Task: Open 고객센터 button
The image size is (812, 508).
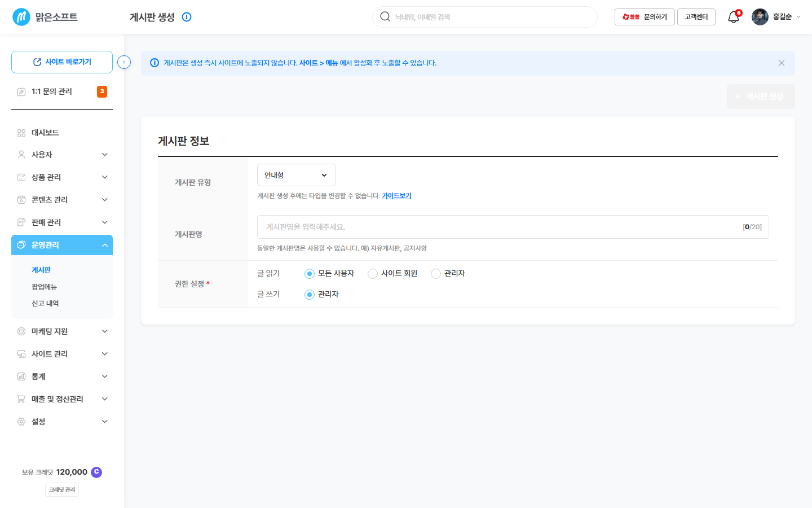Action: tap(696, 17)
